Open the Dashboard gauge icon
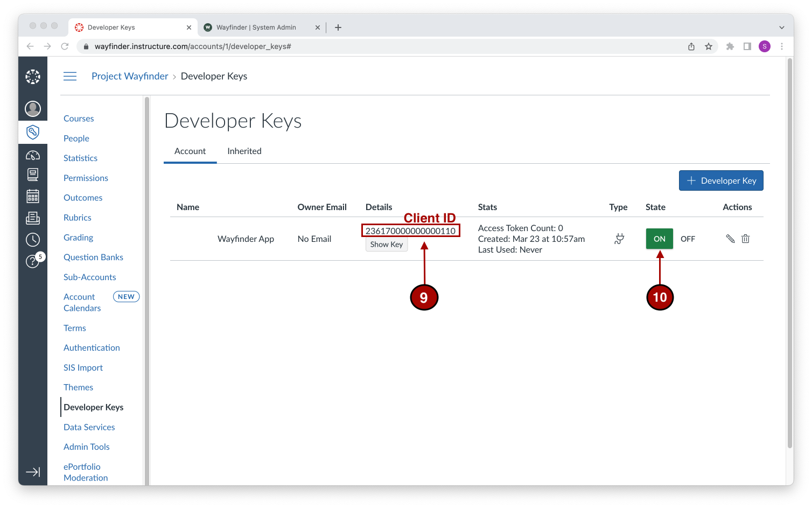Image resolution: width=812 pixels, height=508 pixels. coord(33,155)
